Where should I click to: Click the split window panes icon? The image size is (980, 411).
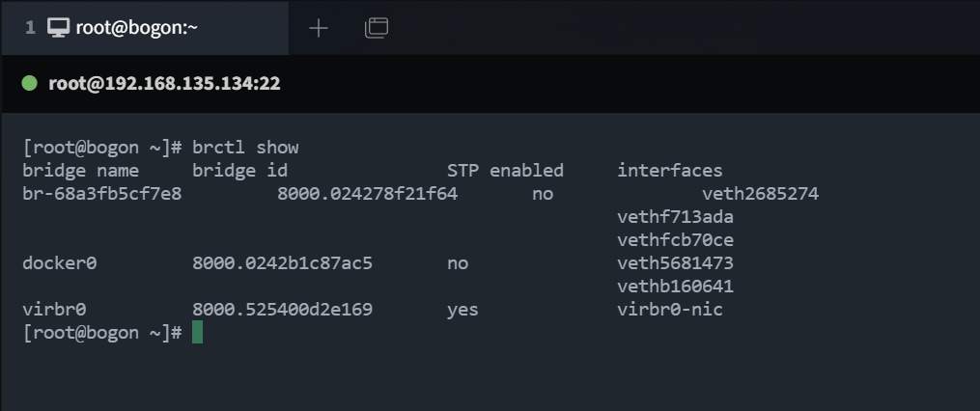[377, 28]
